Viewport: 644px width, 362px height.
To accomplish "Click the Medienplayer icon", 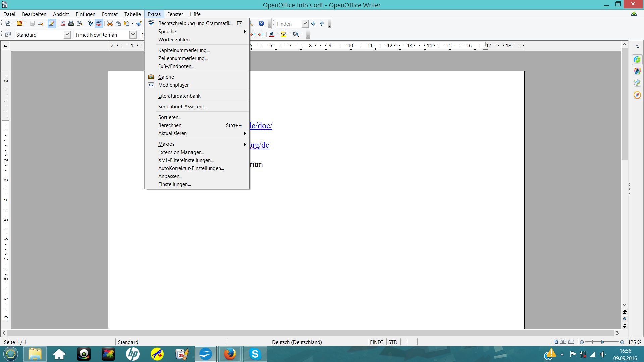I will (x=151, y=85).
